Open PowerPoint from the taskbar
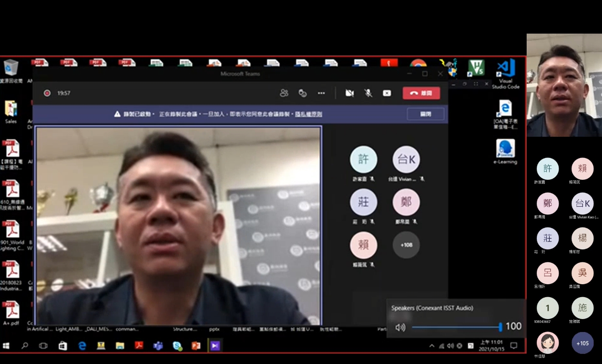This screenshot has width=602, height=364. click(x=196, y=346)
